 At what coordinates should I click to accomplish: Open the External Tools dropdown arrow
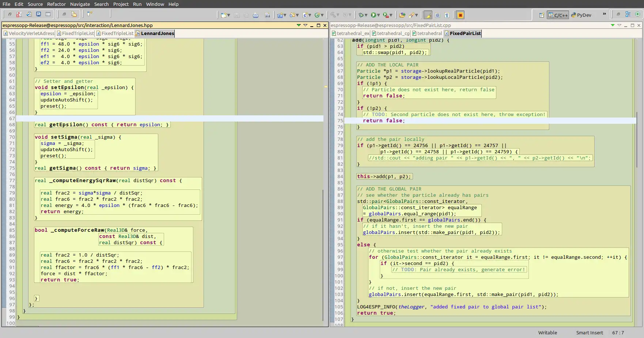pos(391,15)
